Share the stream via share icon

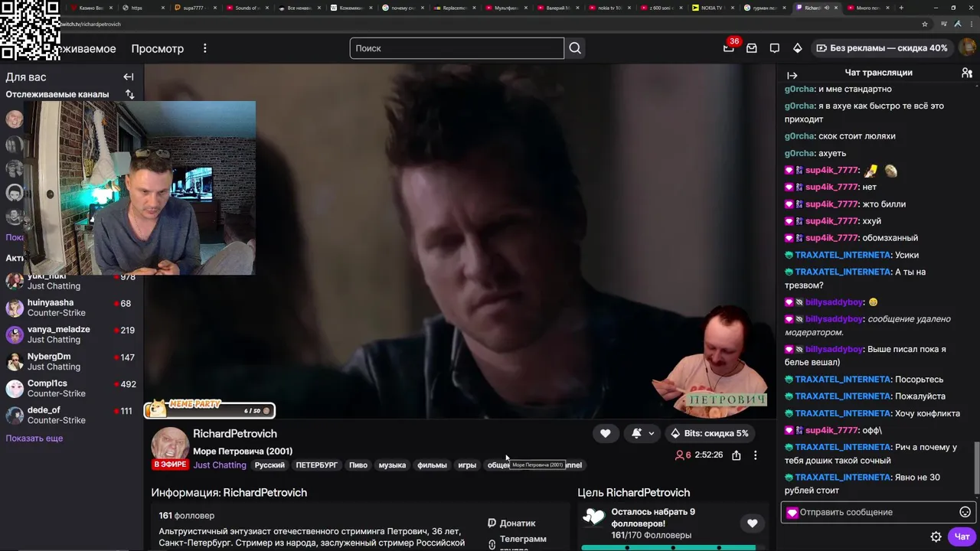(736, 455)
